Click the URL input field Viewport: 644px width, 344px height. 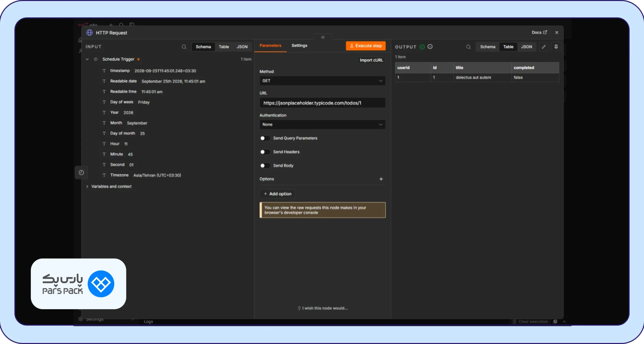click(x=322, y=103)
